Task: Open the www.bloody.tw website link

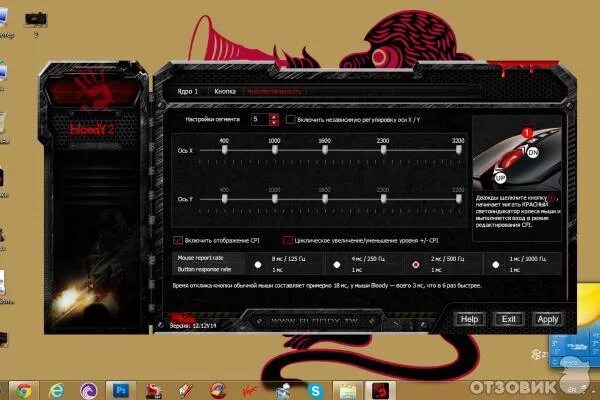Action: 316,321
